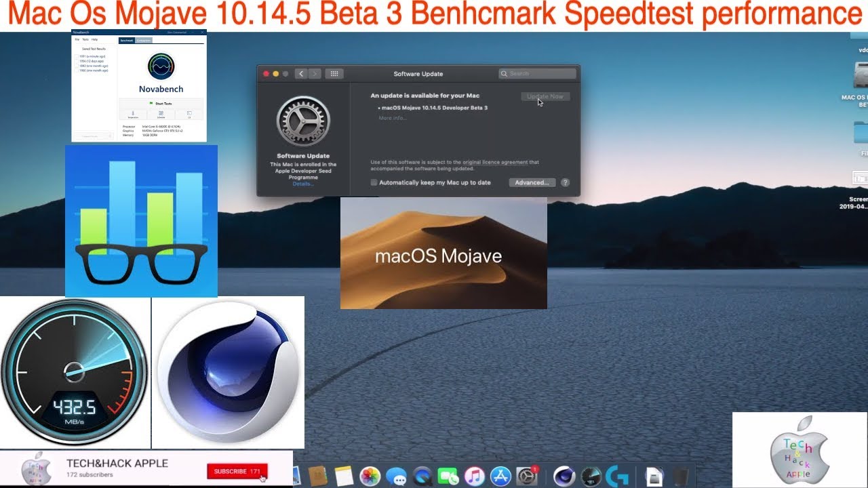Switch to the Comparison tab in Novabench
This screenshot has height=488, width=868.
click(144, 41)
